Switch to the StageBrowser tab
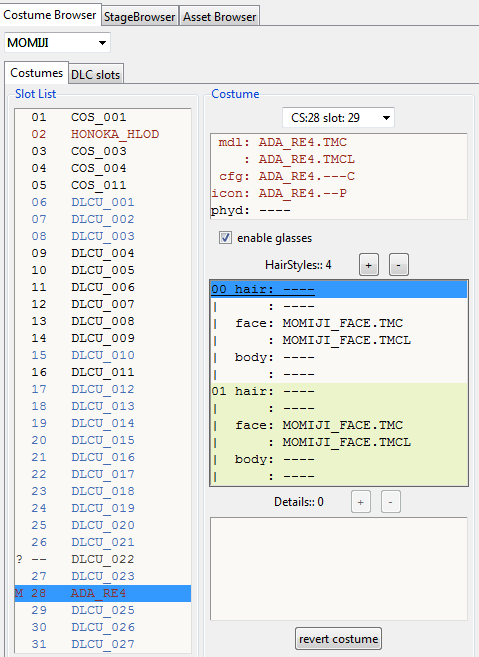479x657 pixels. coord(139,16)
